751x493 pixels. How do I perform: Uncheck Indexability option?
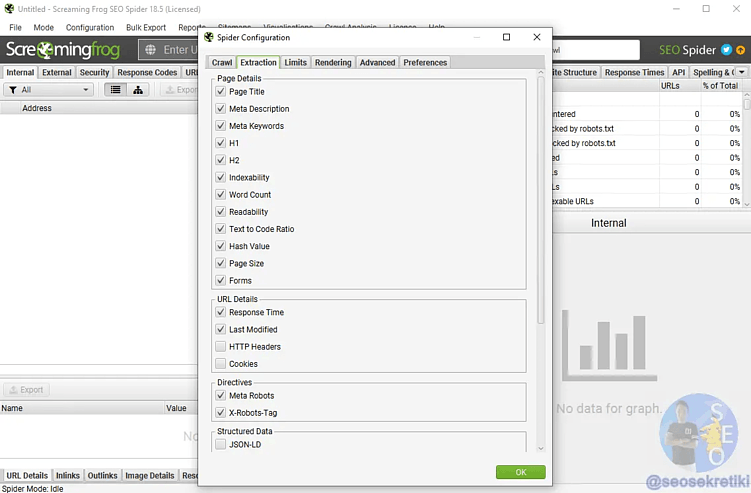click(220, 177)
